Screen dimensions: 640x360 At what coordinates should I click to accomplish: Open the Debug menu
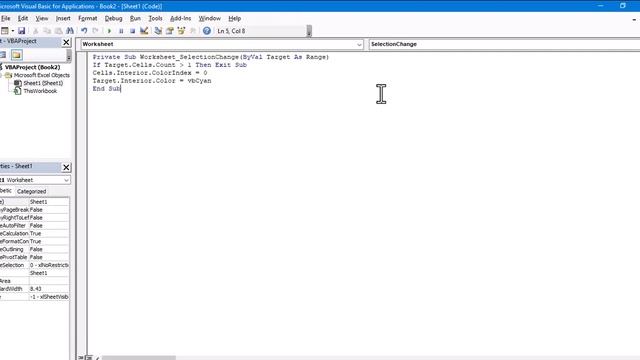tap(113, 18)
